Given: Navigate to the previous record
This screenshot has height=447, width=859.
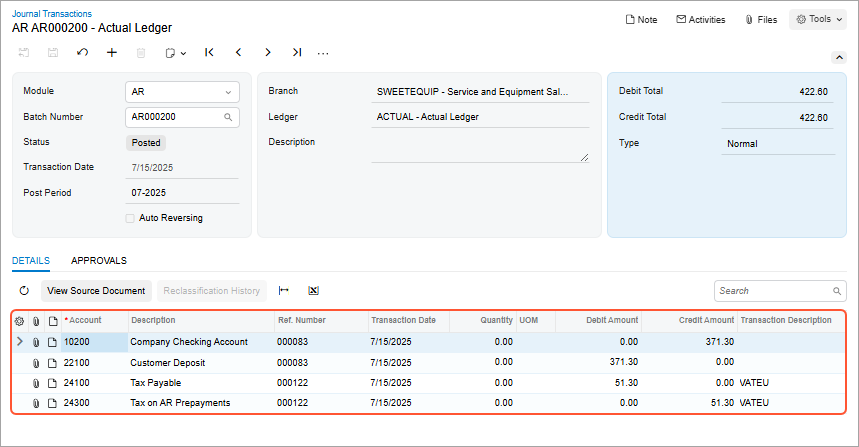Looking at the screenshot, I should pyautogui.click(x=238, y=52).
